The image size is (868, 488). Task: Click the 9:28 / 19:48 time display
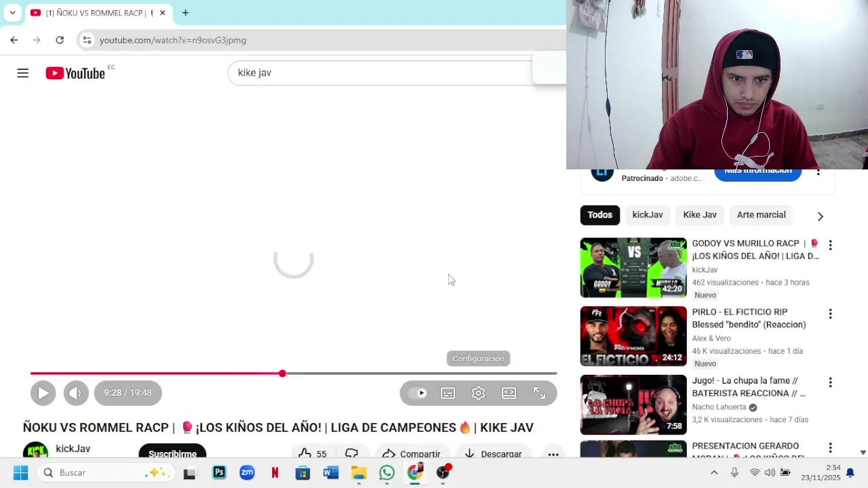(127, 392)
